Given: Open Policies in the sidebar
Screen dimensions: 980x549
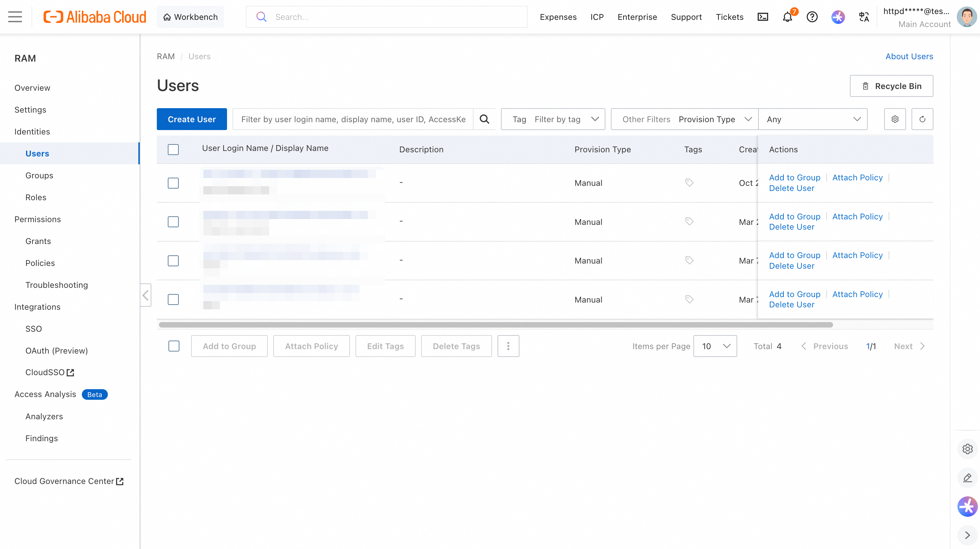Looking at the screenshot, I should point(40,263).
